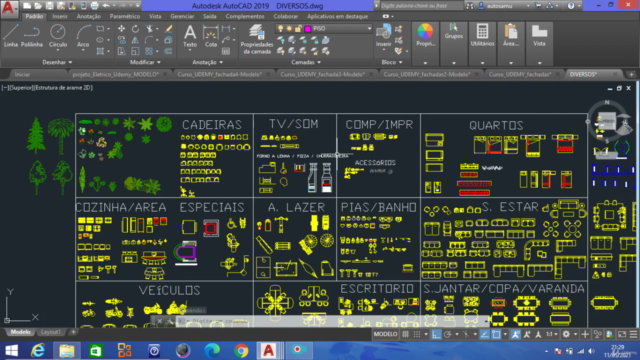
Task: Click the PISO layer color swatch
Action: pos(308,29)
